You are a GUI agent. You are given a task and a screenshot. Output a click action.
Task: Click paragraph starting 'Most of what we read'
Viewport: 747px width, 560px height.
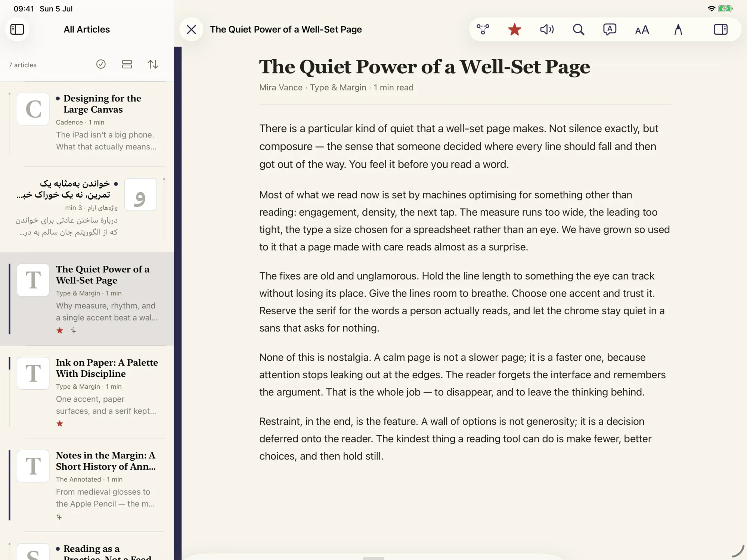click(465, 221)
